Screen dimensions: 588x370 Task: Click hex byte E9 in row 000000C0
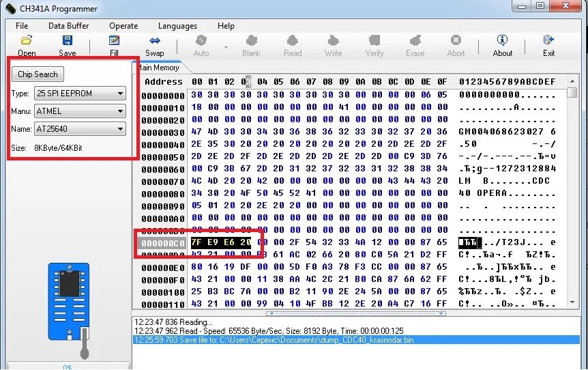[x=213, y=242]
